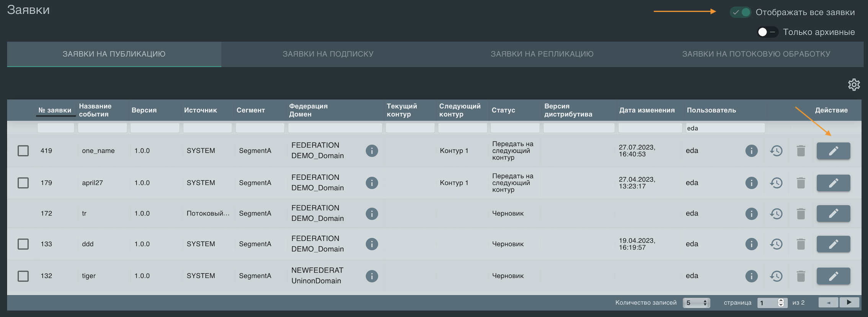Select checkbox for request 133 ddd
The height and width of the screenshot is (317, 868).
pos(23,244)
